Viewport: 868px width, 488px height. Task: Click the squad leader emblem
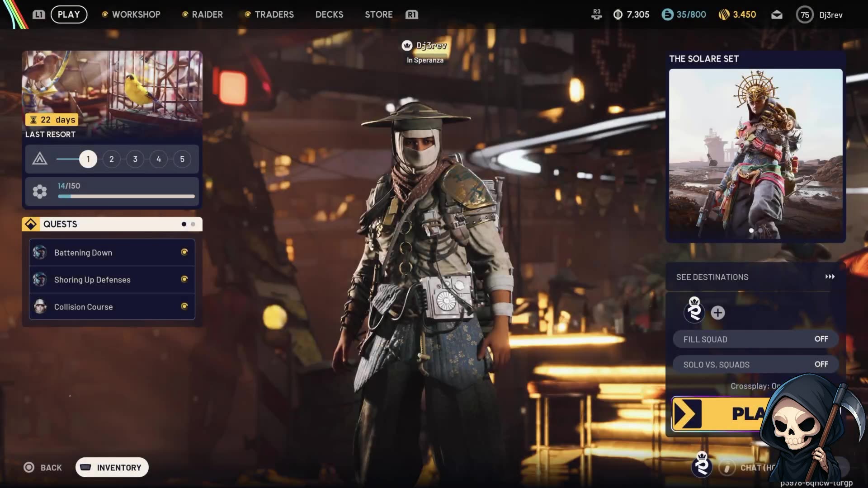click(694, 311)
